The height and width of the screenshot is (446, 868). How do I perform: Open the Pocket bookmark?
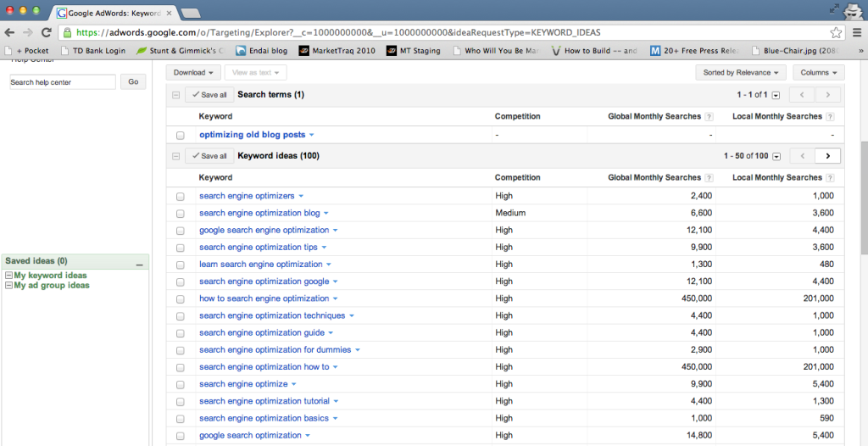[x=27, y=50]
